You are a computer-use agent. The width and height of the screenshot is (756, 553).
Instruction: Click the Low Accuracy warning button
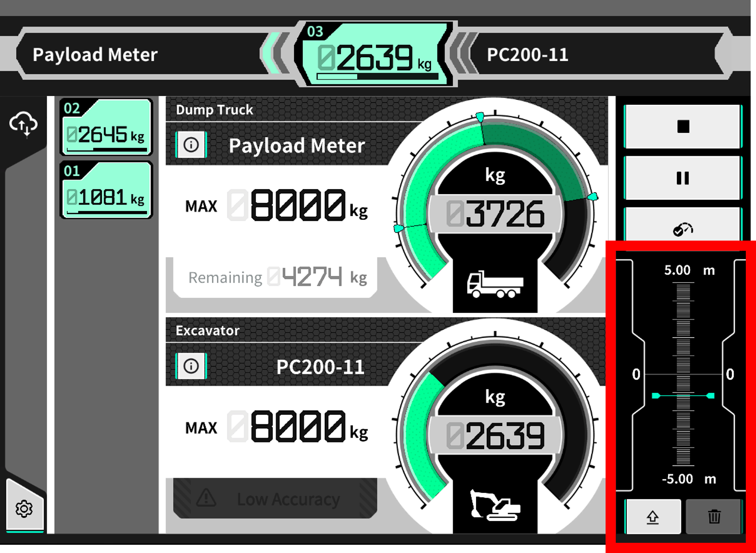(x=275, y=498)
